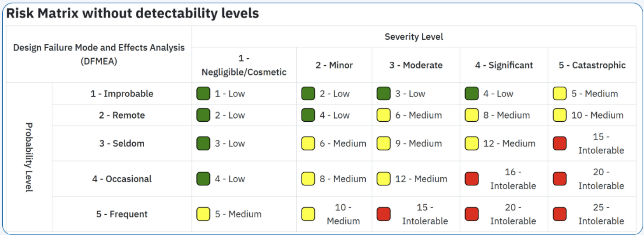Click the vertical "Probability Level" label
The width and height of the screenshot is (644, 235).
pyautogui.click(x=29, y=157)
